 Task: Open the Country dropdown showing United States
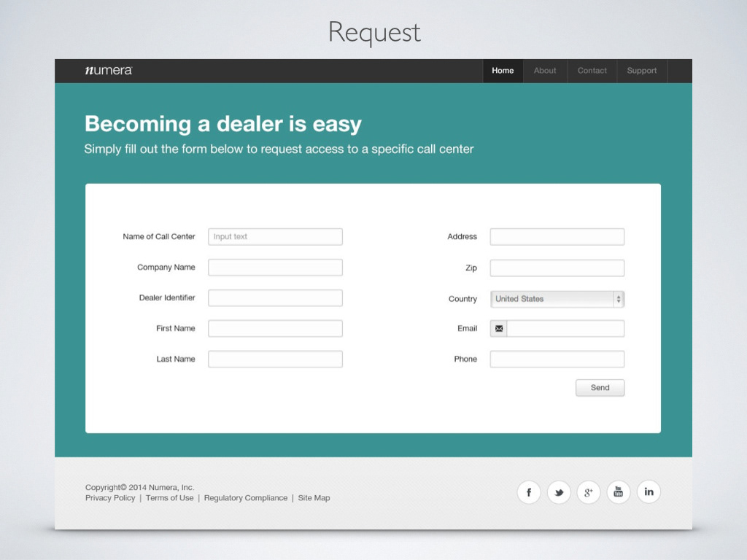(557, 299)
